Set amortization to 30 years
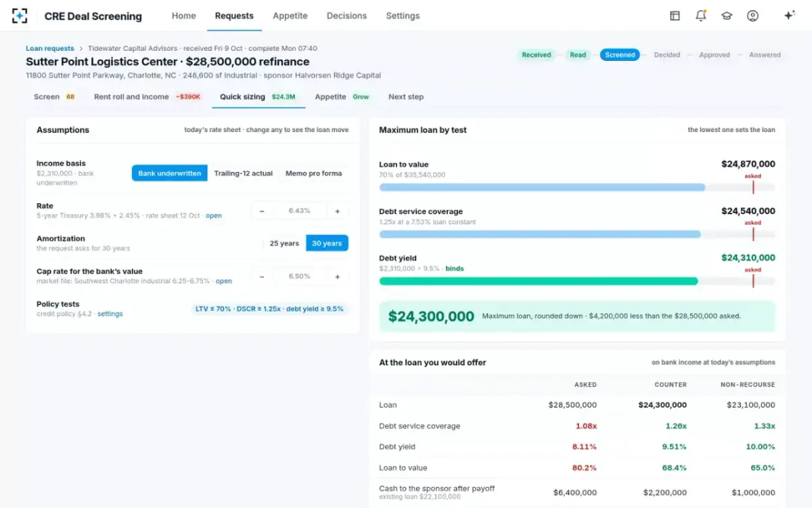 327,243
